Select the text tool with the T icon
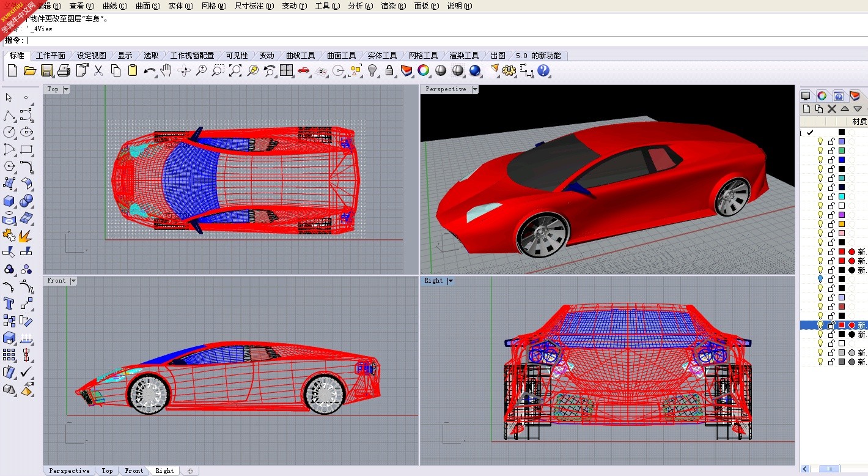 click(9, 303)
